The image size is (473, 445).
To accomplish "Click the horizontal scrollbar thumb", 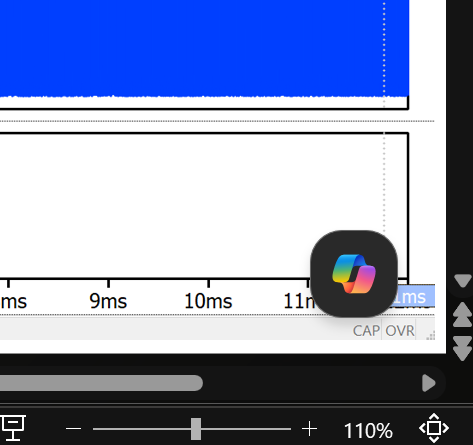I will pos(101,383).
